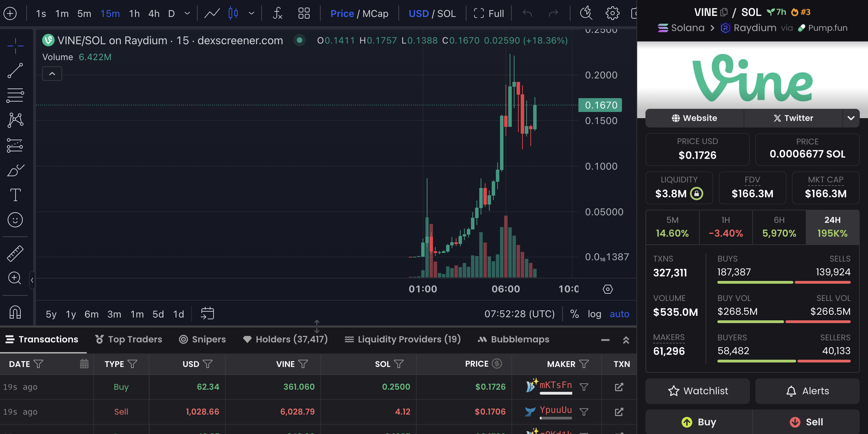
Task: Expand more social links chevron
Action: [851, 118]
